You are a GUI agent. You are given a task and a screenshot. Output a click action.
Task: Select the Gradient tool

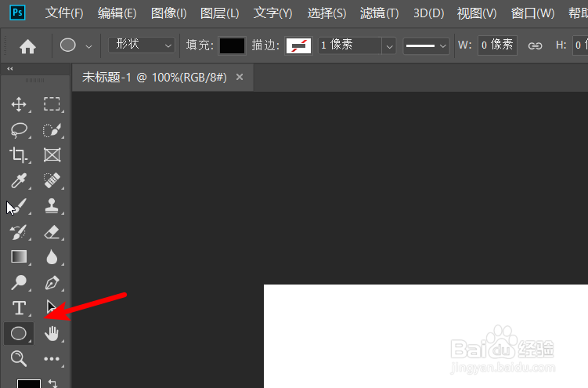19,256
